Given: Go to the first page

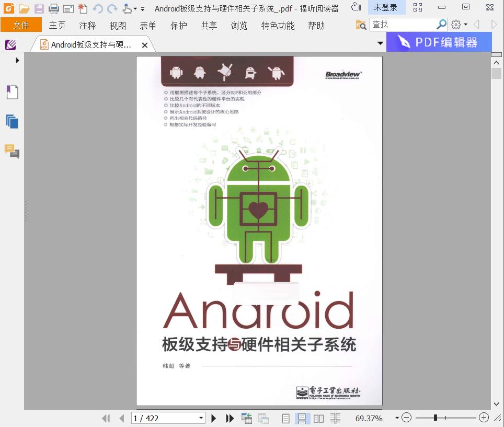Looking at the screenshot, I should pyautogui.click(x=106, y=418).
